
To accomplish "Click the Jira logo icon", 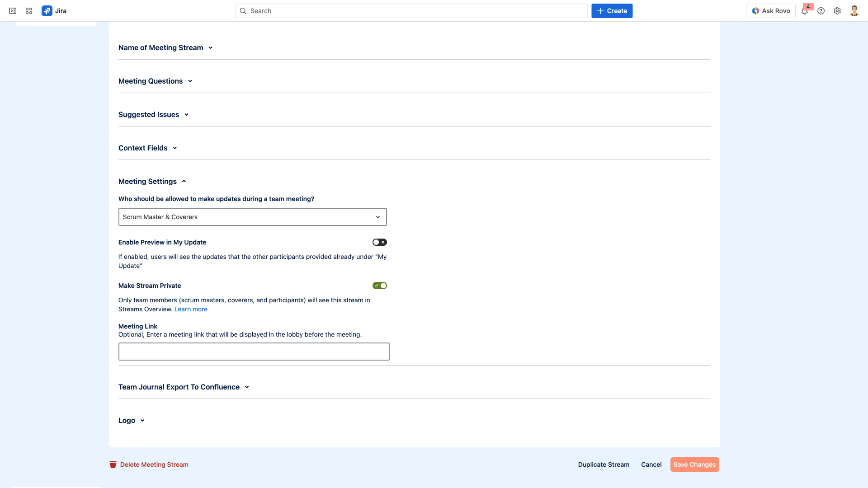I will [x=47, y=10].
